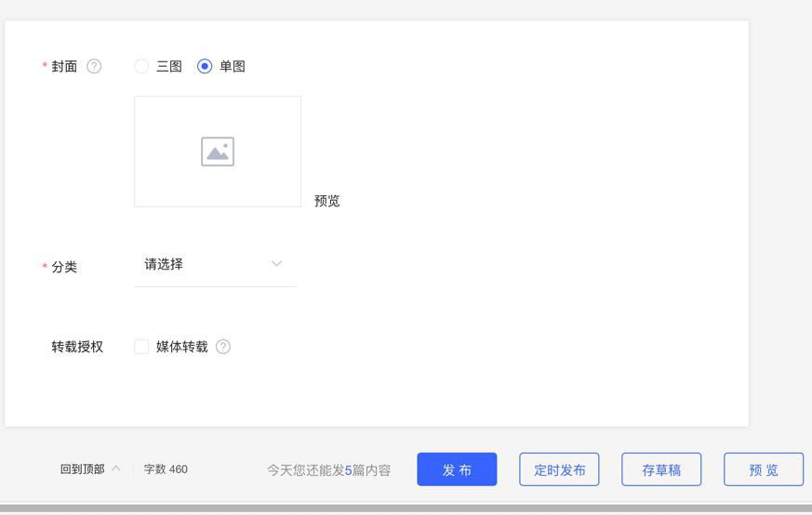The width and height of the screenshot is (812, 515).
Task: Click the up arrow beside 回到顶部
Action: click(x=116, y=469)
